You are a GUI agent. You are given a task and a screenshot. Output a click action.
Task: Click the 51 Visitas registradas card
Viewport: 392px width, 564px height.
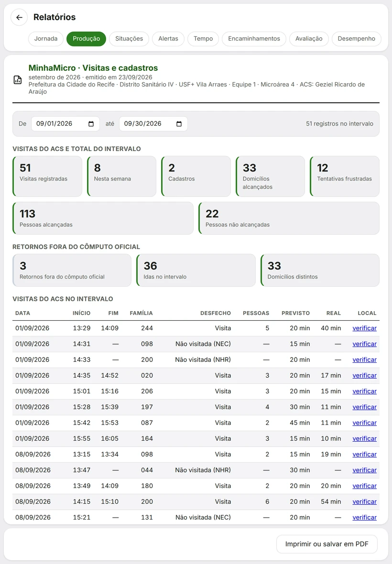click(47, 176)
